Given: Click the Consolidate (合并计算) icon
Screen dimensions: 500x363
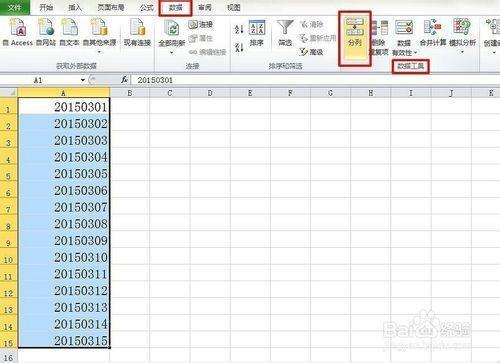Looking at the screenshot, I should [433, 27].
